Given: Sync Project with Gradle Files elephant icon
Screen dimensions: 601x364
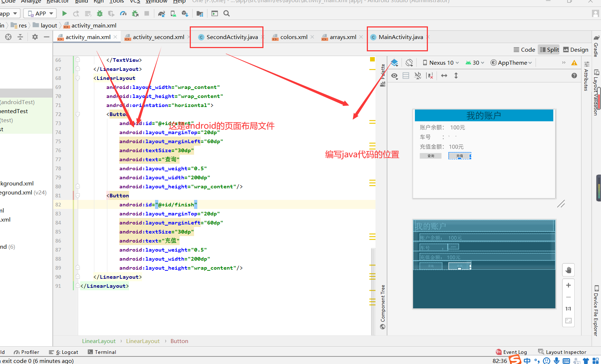Looking at the screenshot, I should (x=162, y=13).
